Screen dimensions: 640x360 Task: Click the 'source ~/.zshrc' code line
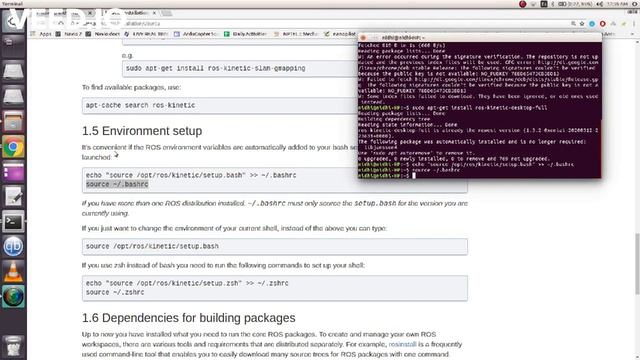115,292
